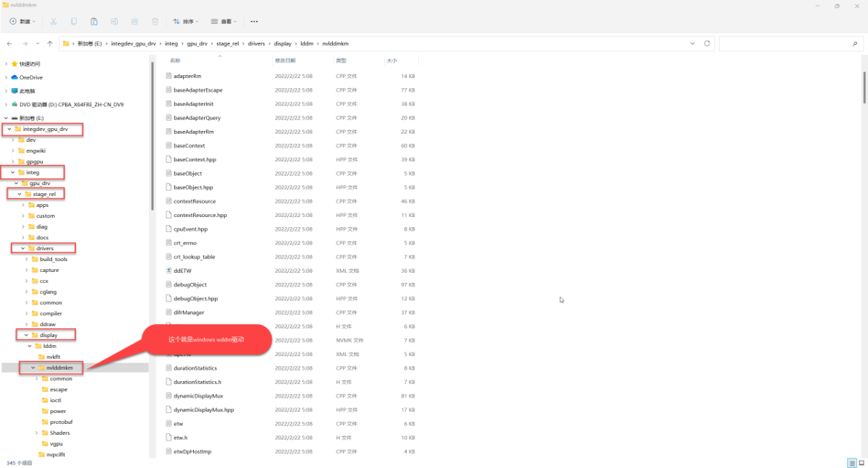Collapse the 新加卷 (E:) drive chevron
The height and width of the screenshot is (468, 868).
pyautogui.click(x=6, y=118)
